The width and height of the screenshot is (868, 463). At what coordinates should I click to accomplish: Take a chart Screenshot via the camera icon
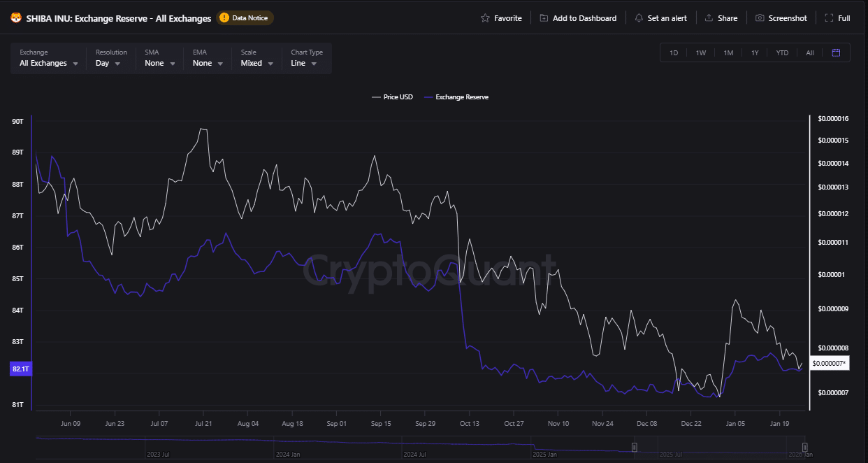(762, 17)
